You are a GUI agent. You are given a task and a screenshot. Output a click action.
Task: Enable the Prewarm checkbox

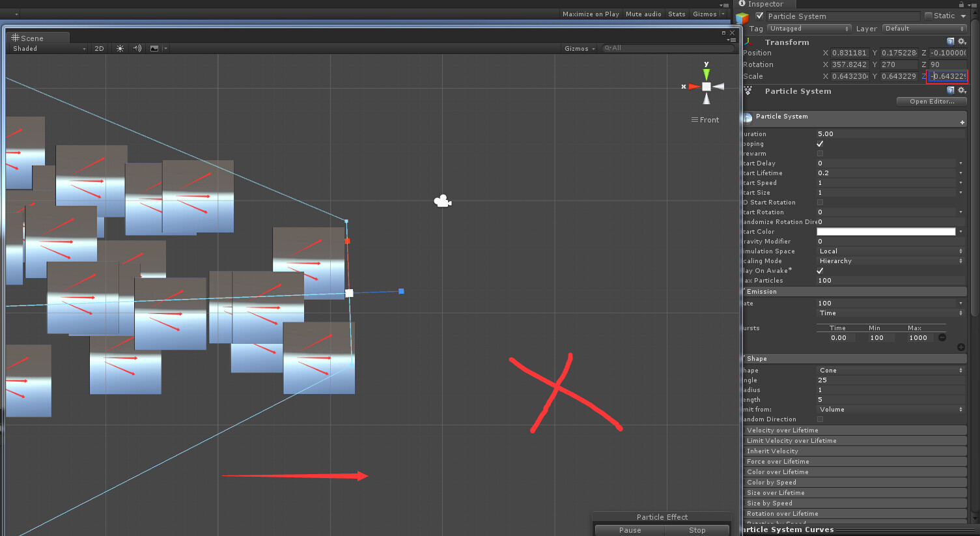820,153
